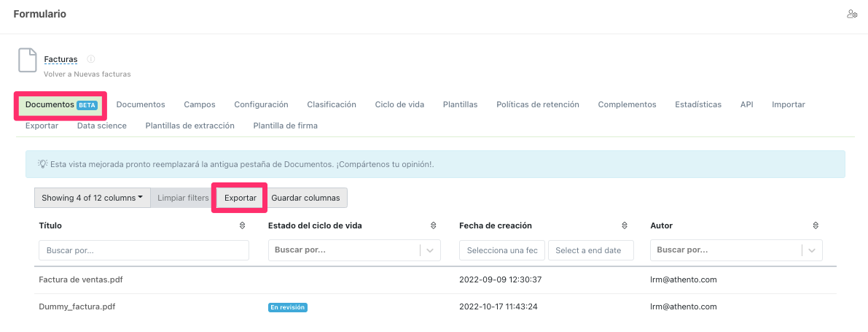
Task: Switch to Documentos BETA tab
Action: (61, 105)
